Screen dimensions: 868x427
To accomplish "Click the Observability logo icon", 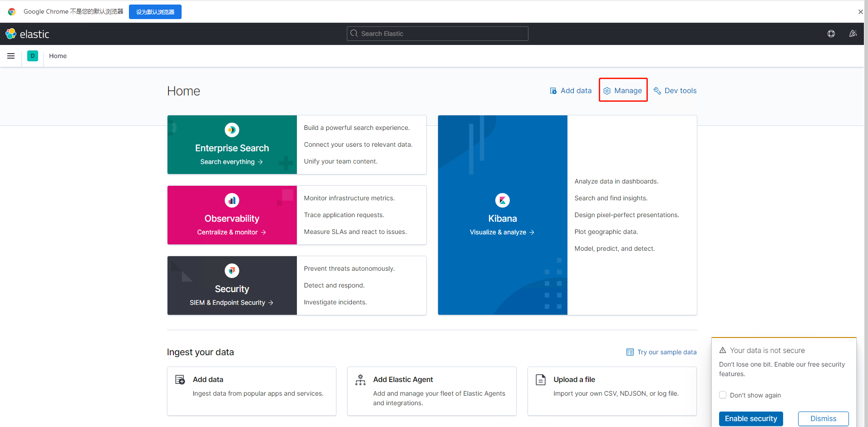I will [232, 200].
